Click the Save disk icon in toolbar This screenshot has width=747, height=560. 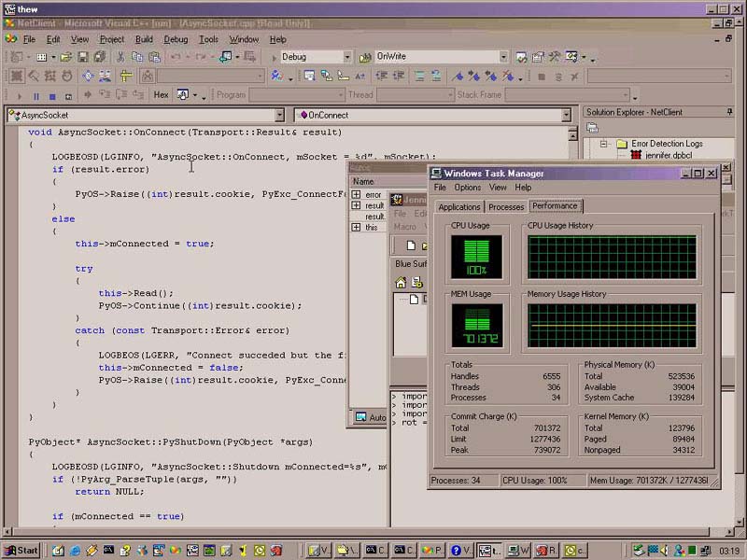[x=83, y=57]
